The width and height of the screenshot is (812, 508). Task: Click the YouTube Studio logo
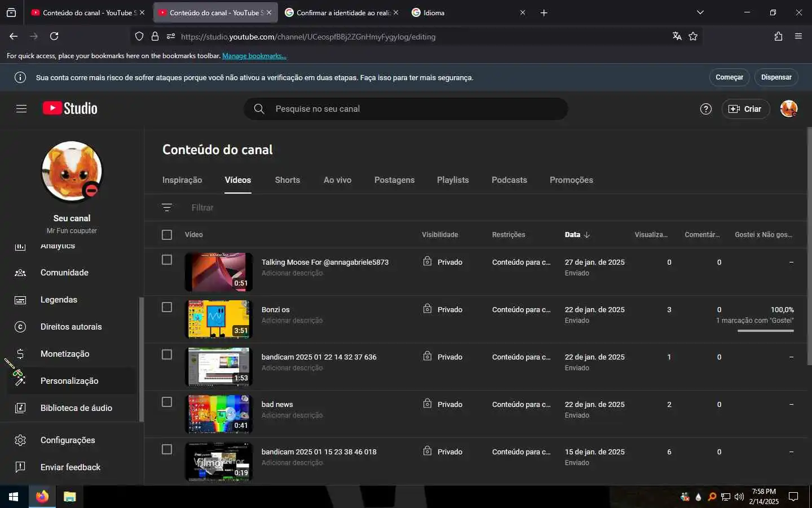pos(70,108)
